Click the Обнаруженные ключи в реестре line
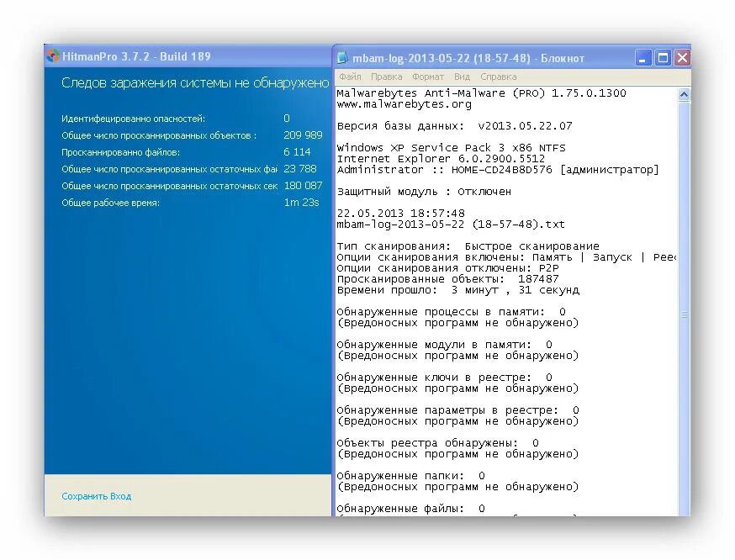 pos(444,378)
